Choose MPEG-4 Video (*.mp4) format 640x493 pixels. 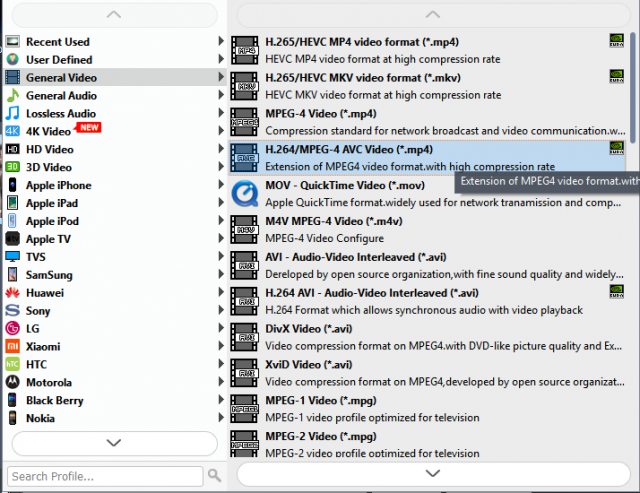click(427, 122)
